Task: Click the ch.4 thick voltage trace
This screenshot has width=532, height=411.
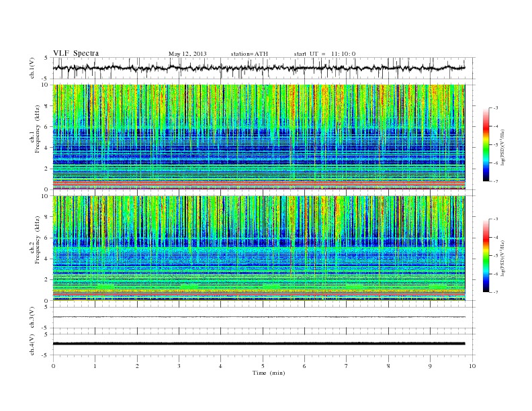Action: coord(259,344)
